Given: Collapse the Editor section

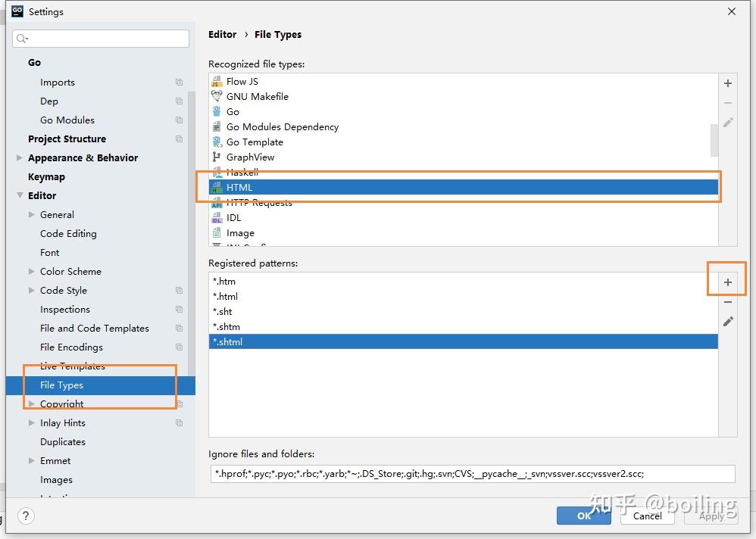Looking at the screenshot, I should [x=20, y=195].
